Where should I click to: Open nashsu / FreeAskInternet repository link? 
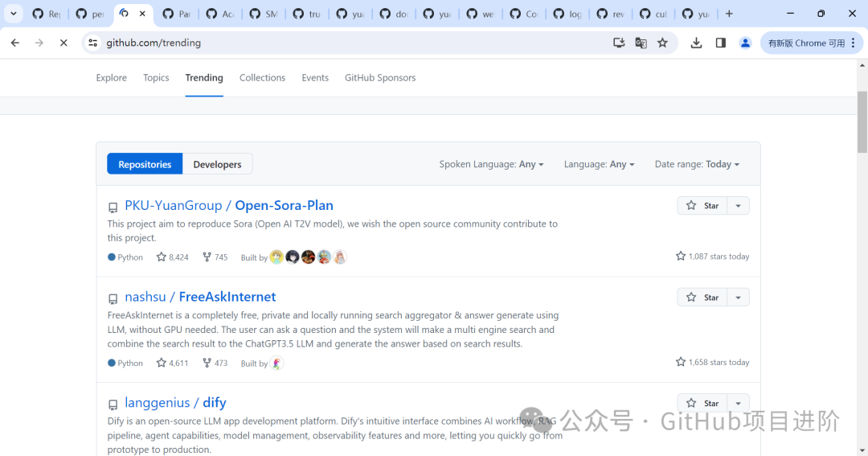click(200, 297)
